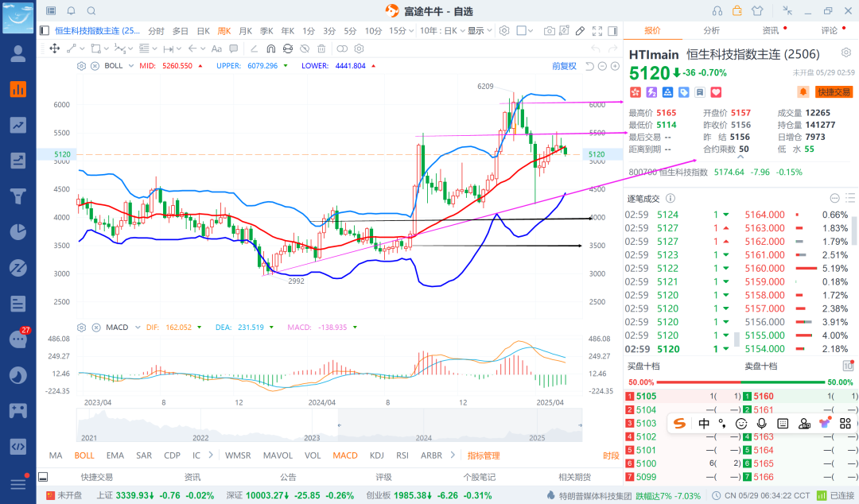
Task: Click the orange wallet icon
Action: coord(737,11)
